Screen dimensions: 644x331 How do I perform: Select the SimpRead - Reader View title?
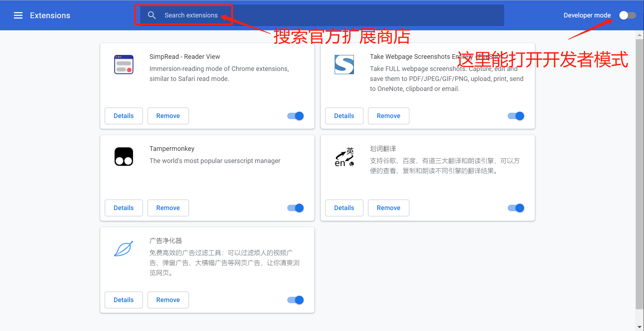point(185,57)
